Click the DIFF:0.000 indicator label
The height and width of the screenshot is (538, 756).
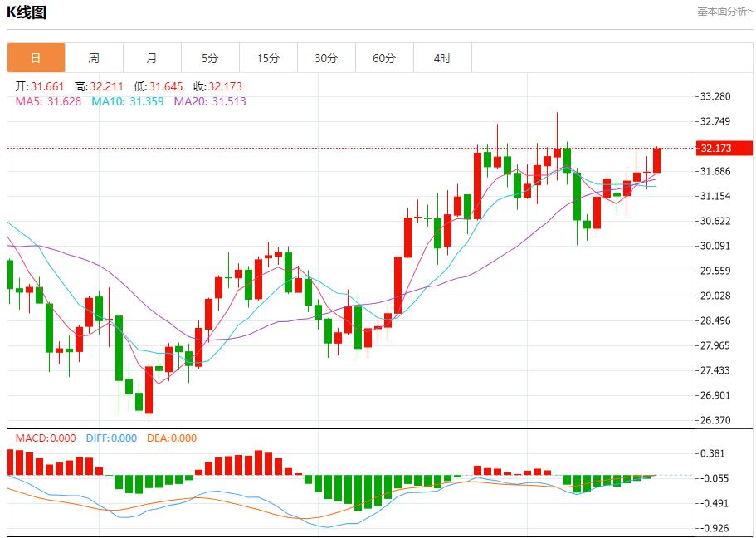[110, 438]
